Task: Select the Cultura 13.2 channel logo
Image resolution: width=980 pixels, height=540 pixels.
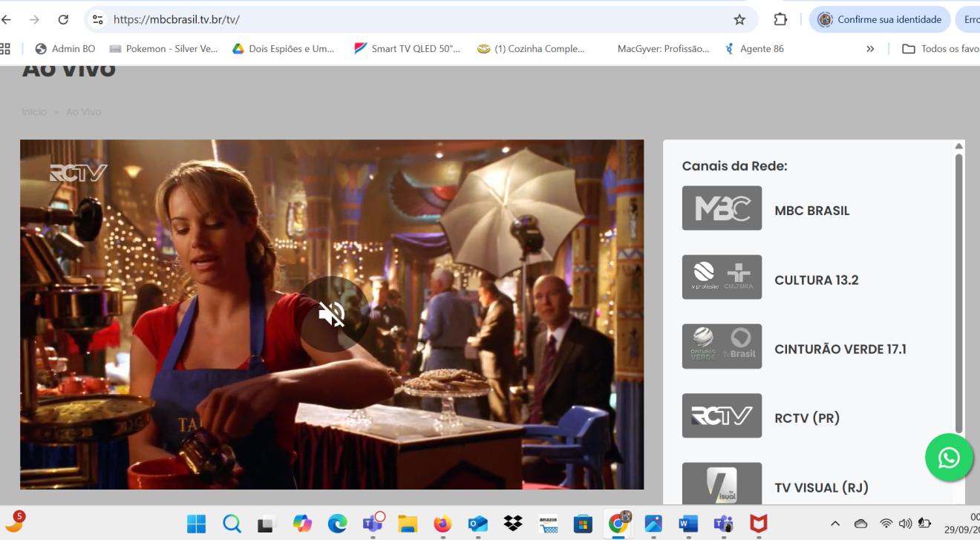Action: 722,277
